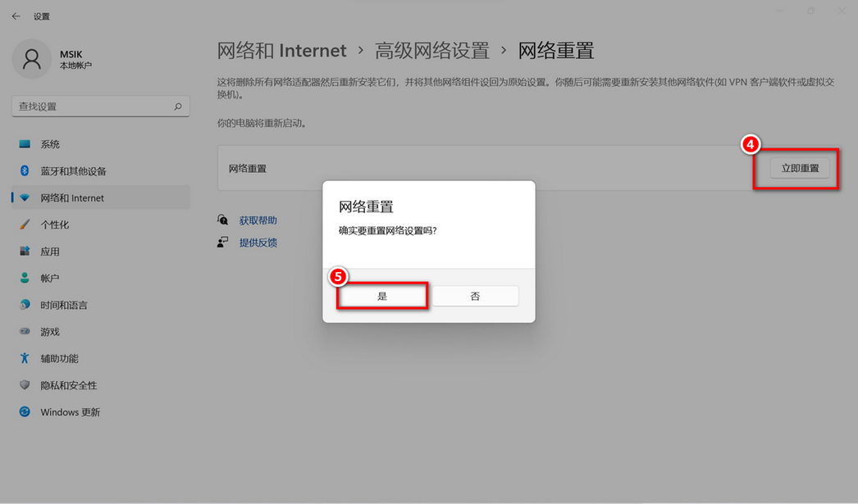858x504 pixels.
Task: Click the 查找设置 search field
Action: pos(90,107)
